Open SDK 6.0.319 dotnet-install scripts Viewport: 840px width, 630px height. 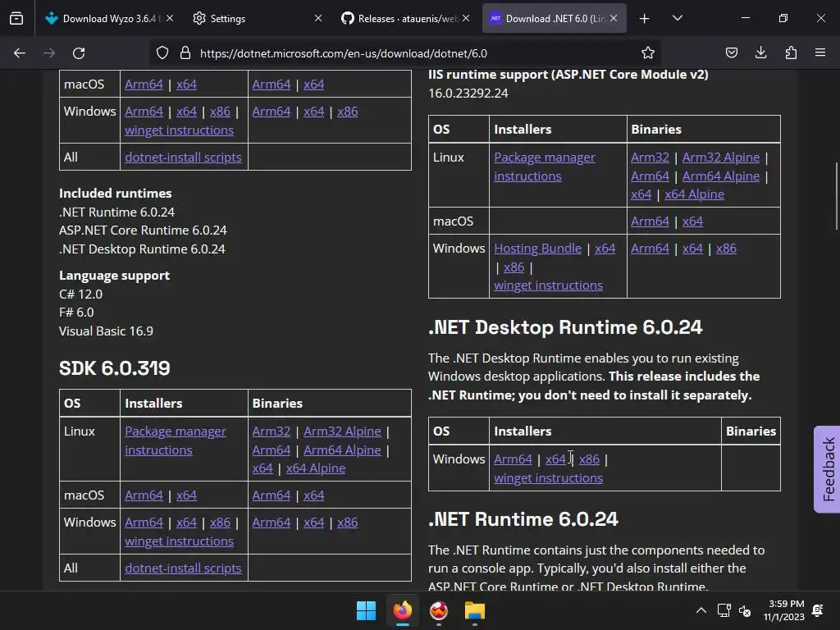pos(183,568)
